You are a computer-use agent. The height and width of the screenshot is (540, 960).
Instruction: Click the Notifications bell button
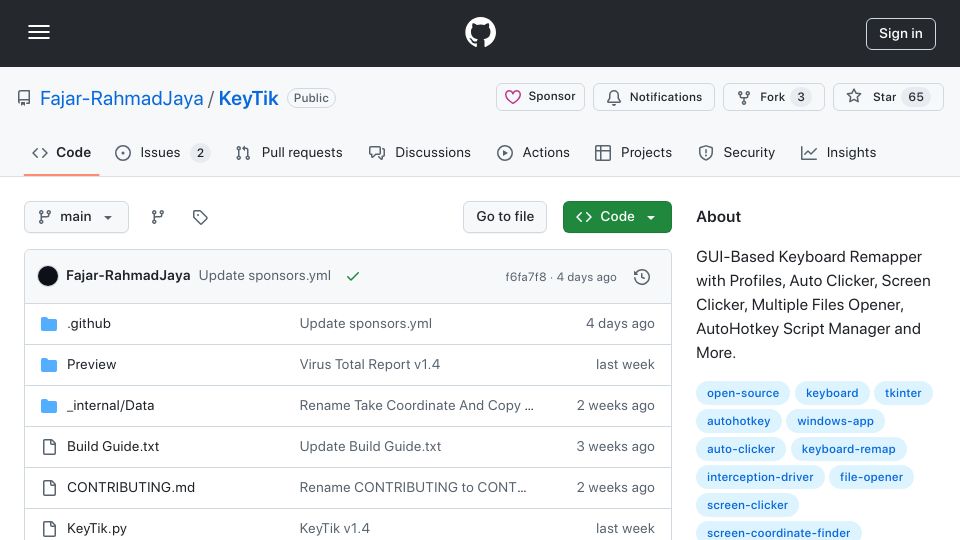click(654, 97)
